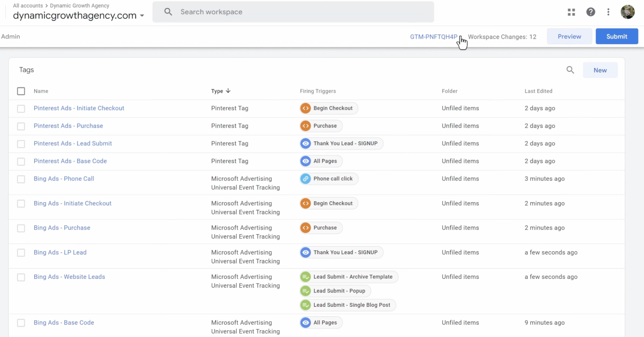This screenshot has height=337, width=644.
Task: Click the Dynamic Growth Agency breadcrumb
Action: tap(80, 6)
